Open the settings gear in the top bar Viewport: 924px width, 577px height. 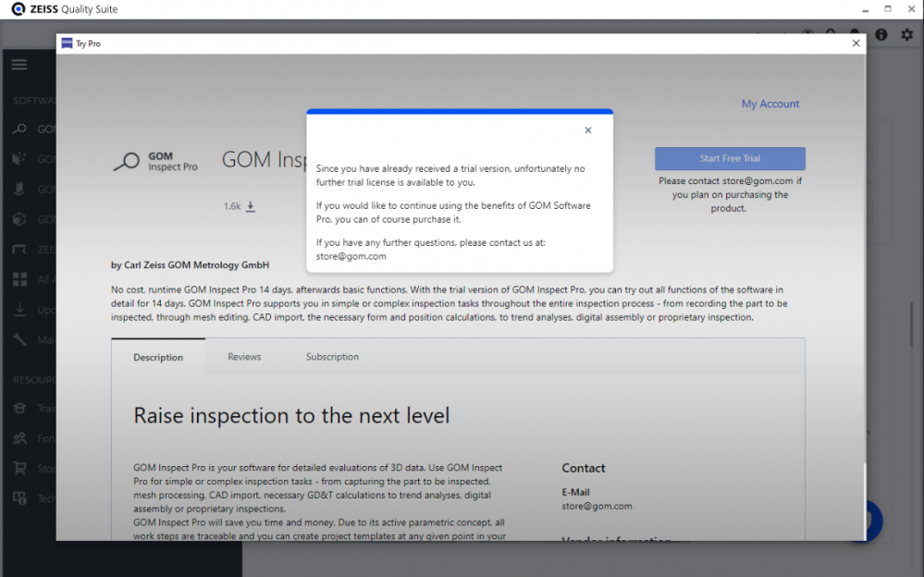[x=907, y=35]
